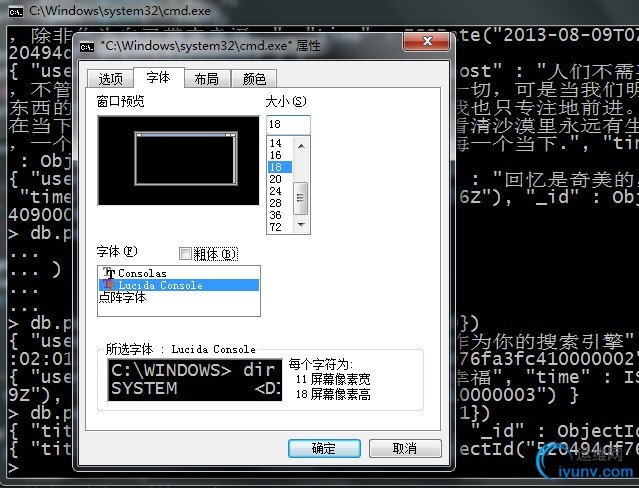Open the 选项 tab
639x488 pixels.
tap(110, 78)
